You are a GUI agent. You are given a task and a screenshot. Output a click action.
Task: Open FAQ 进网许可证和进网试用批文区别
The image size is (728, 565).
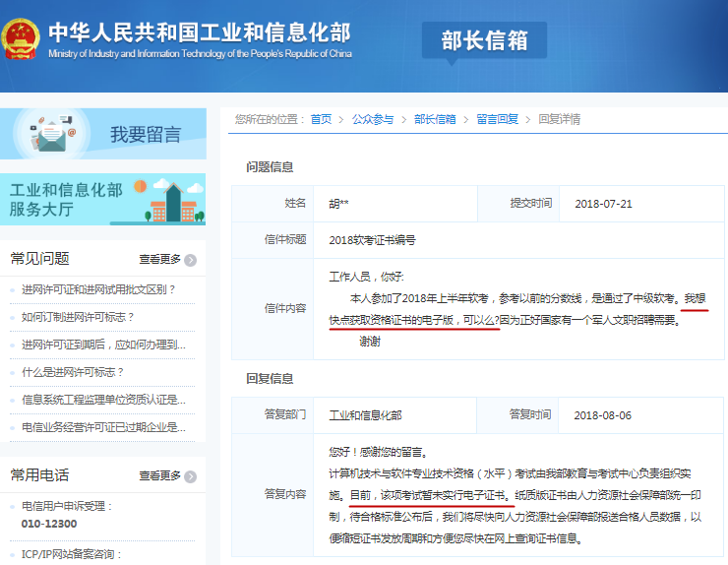pos(98,289)
